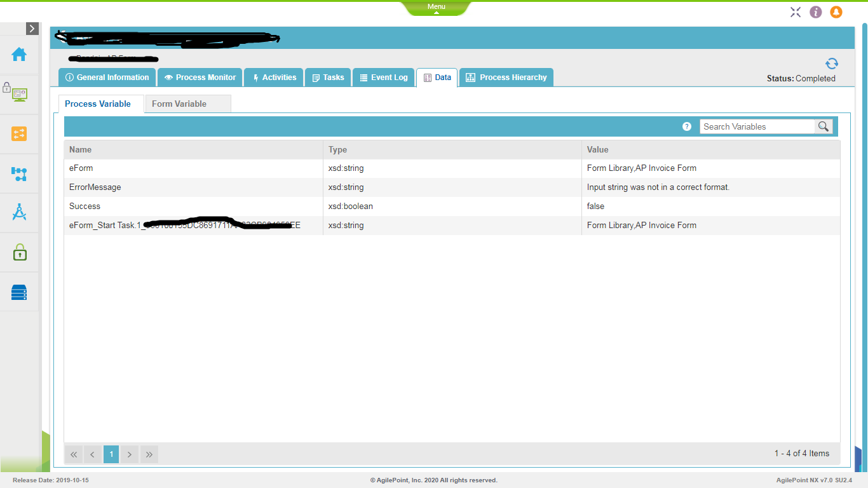This screenshot has height=488, width=868.
Task: Switch to the Event Log tab
Action: click(383, 78)
